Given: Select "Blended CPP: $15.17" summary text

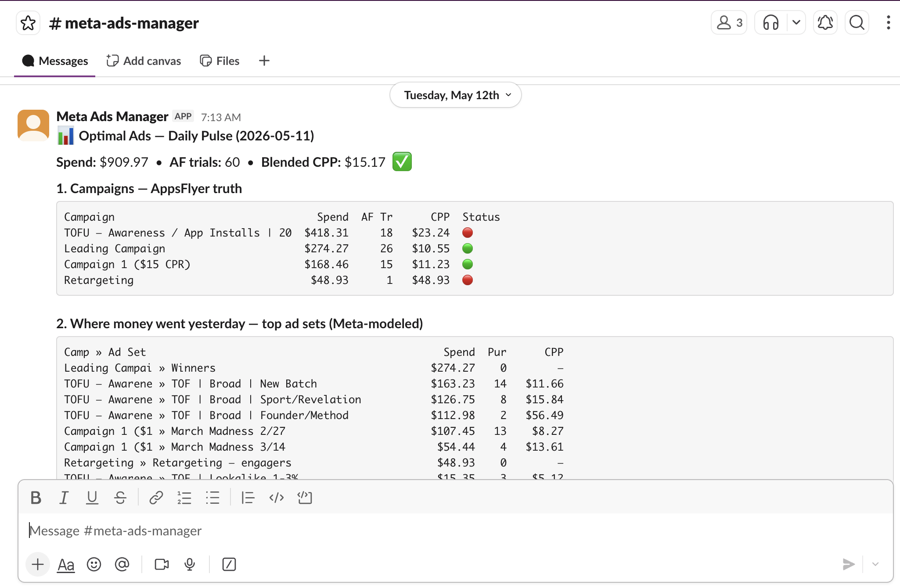Looking at the screenshot, I should [323, 162].
